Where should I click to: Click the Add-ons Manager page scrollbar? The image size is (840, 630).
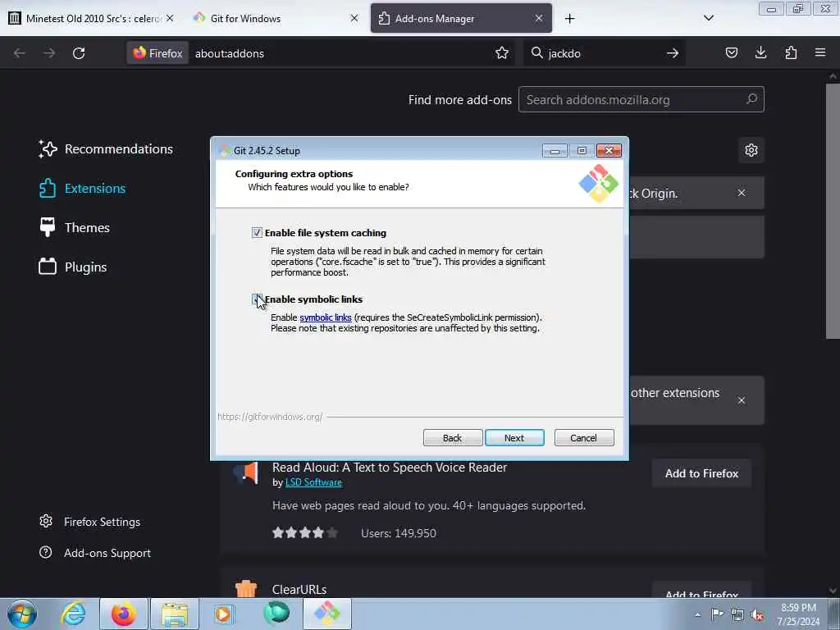pos(833,211)
